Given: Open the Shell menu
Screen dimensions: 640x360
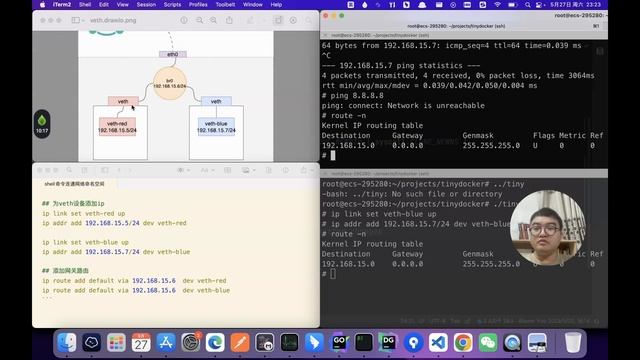Looking at the screenshot, I should point(85,4).
